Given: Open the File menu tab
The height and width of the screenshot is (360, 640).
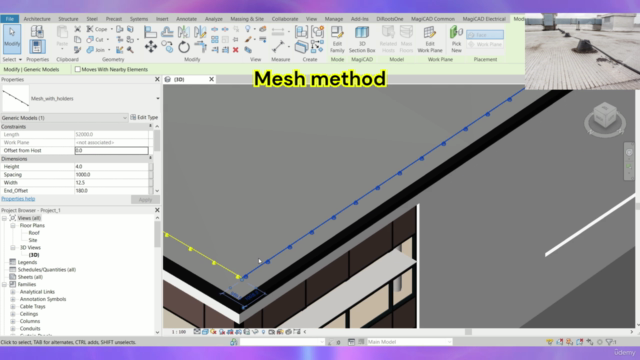Looking at the screenshot, I should tap(9, 19).
